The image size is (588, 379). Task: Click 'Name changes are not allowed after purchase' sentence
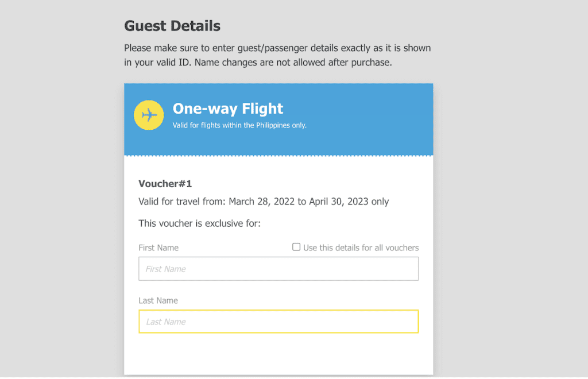293,63
